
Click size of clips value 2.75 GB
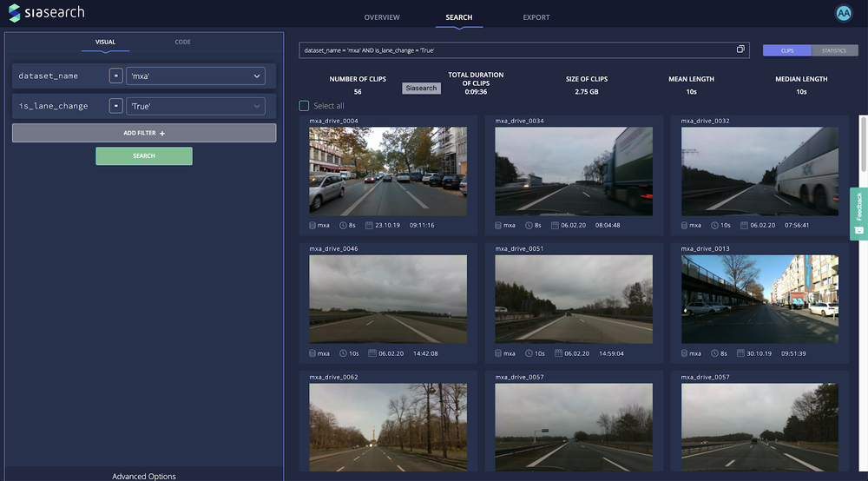tap(586, 92)
